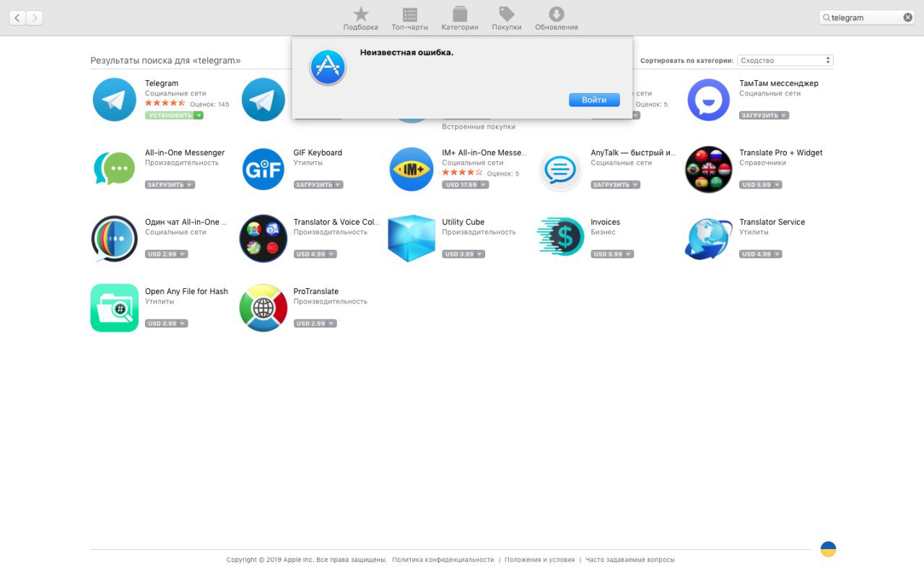This screenshot has width=924, height=578.
Task: Go to the Покупки tab
Action: tap(507, 19)
